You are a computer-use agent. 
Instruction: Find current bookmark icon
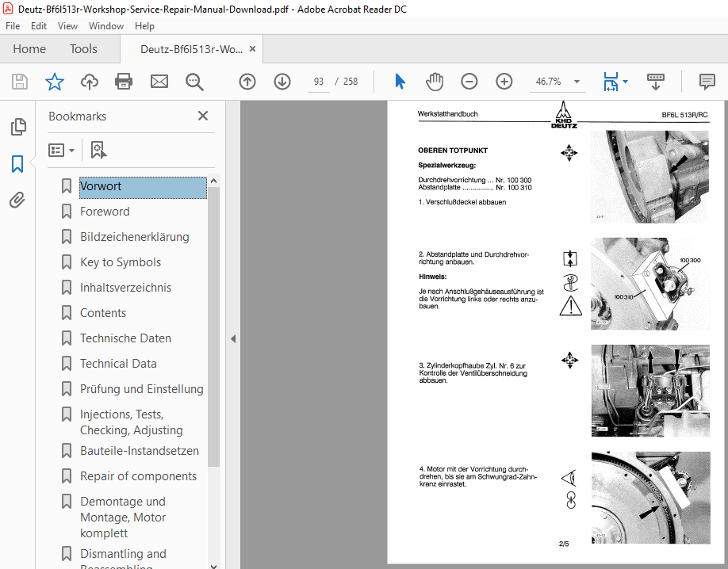[x=98, y=151]
